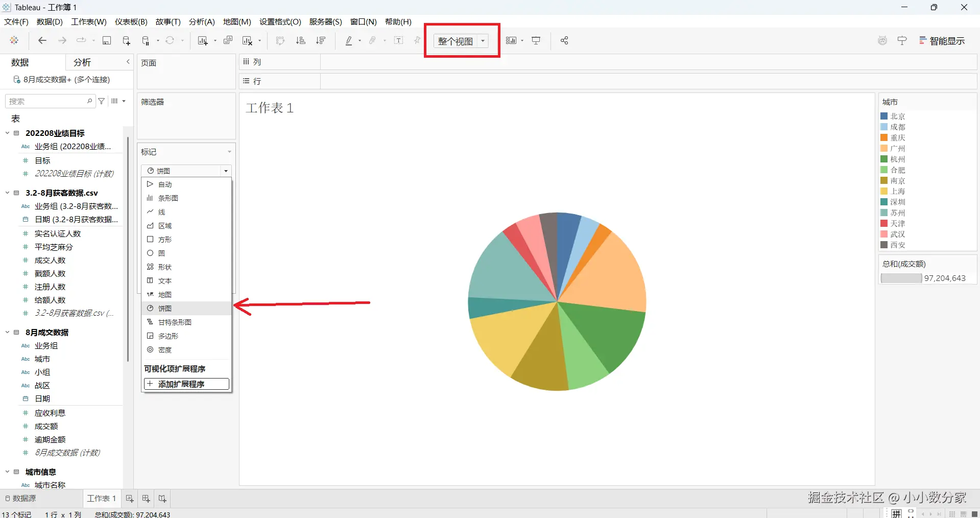Switch to the 分析 pane tab

pyautogui.click(x=82, y=62)
